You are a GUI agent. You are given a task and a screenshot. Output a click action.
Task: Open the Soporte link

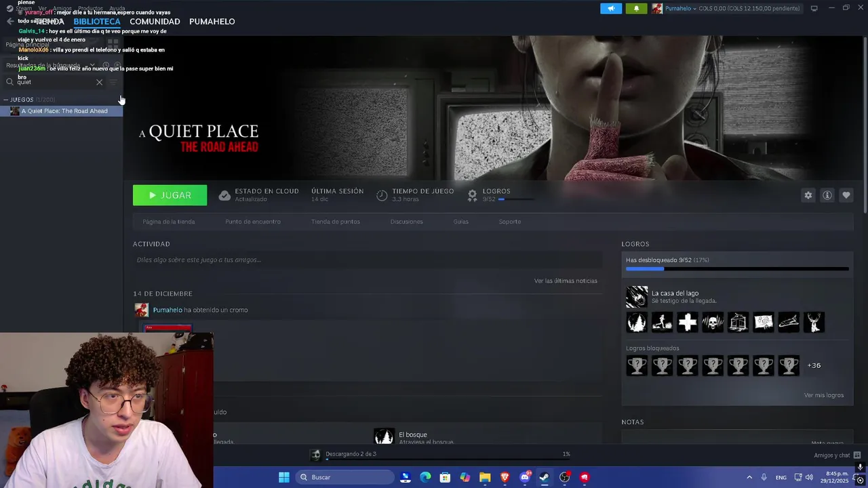coord(510,222)
